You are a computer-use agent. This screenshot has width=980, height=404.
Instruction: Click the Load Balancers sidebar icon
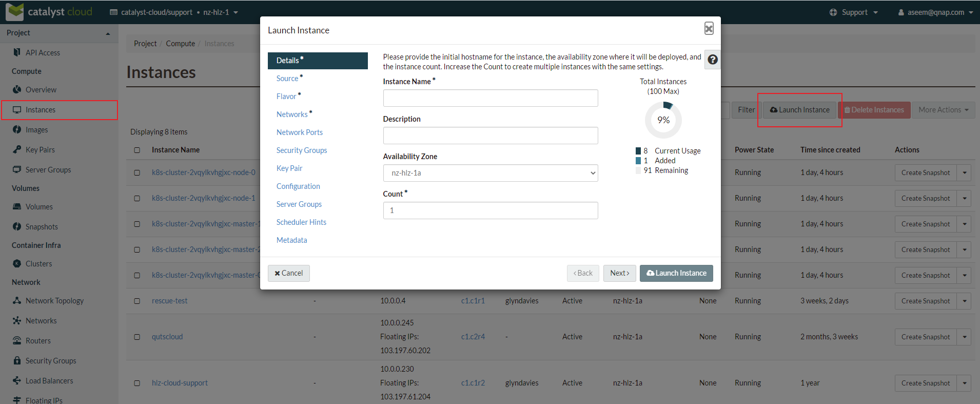[x=17, y=380]
